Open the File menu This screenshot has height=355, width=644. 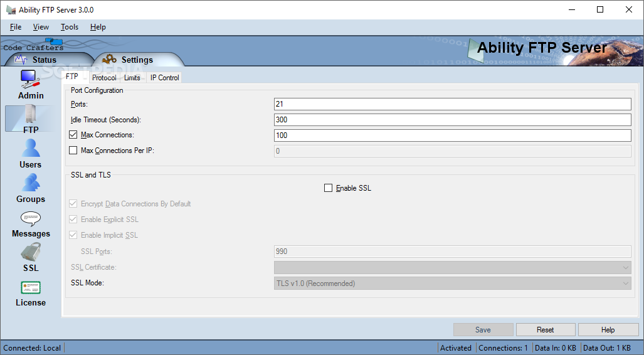16,27
